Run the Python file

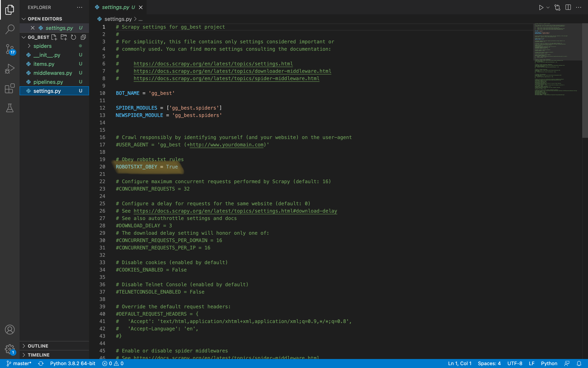[x=541, y=8]
